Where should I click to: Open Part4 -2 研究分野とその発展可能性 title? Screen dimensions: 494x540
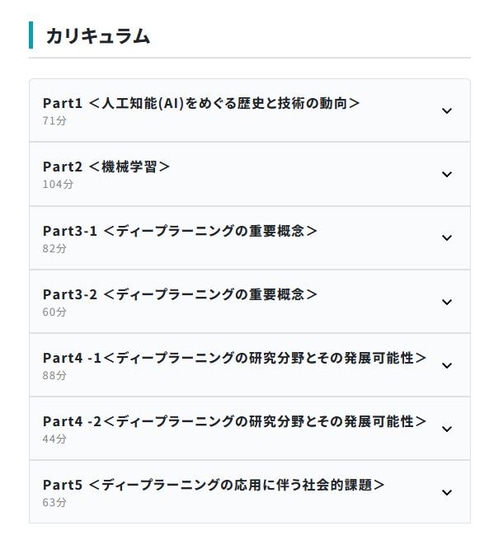click(x=234, y=422)
